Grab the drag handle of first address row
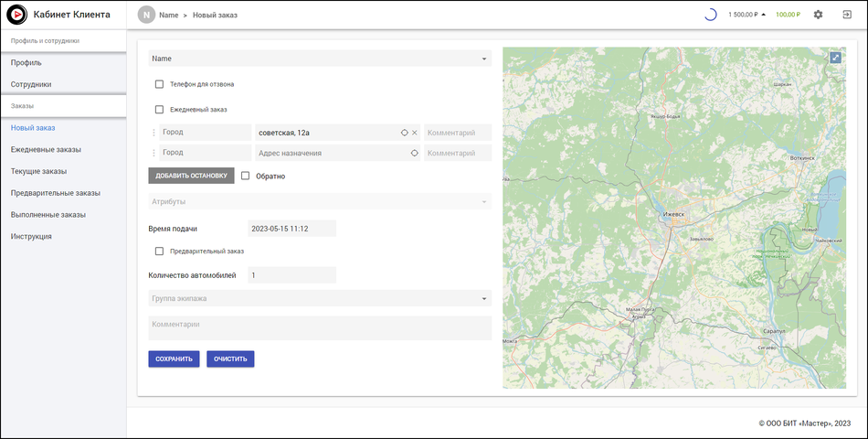 [153, 133]
